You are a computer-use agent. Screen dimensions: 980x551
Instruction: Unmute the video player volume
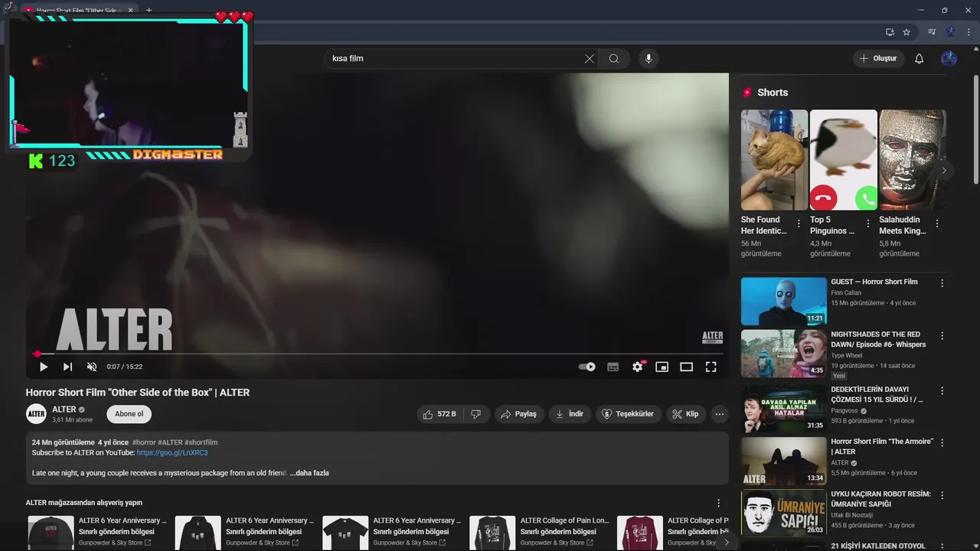pyautogui.click(x=92, y=367)
